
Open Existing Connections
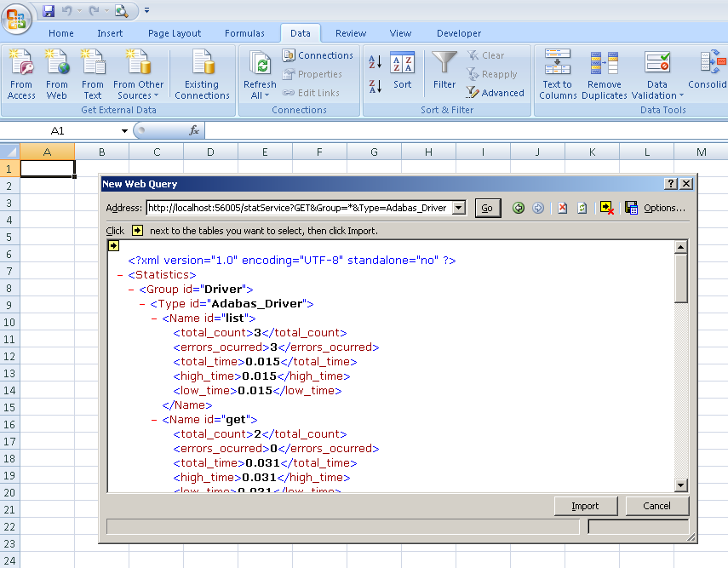(x=202, y=74)
